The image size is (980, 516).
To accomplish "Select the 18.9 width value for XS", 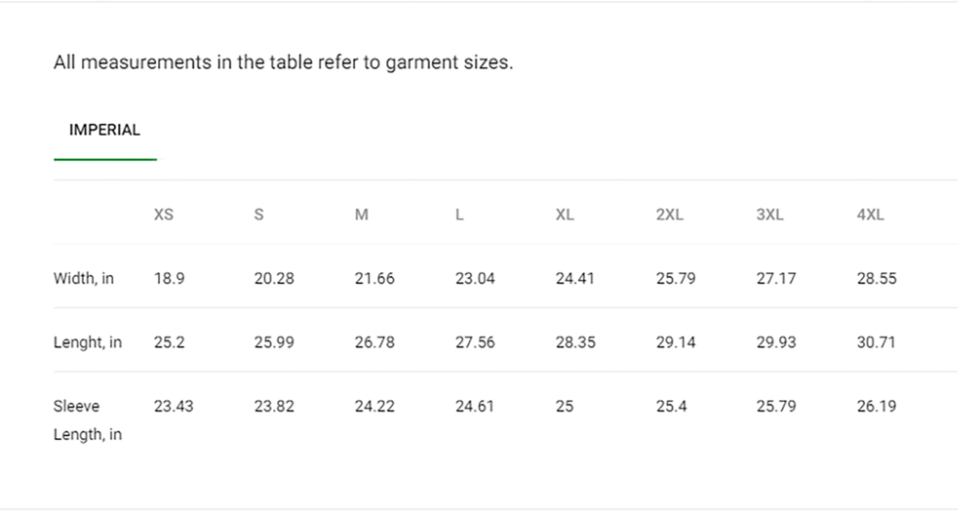I will point(170,278).
